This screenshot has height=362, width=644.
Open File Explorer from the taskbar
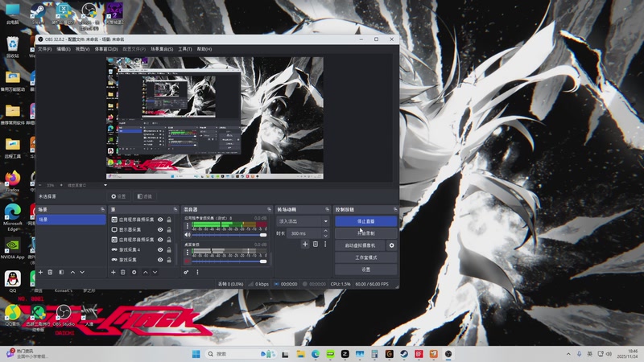tap(300, 354)
